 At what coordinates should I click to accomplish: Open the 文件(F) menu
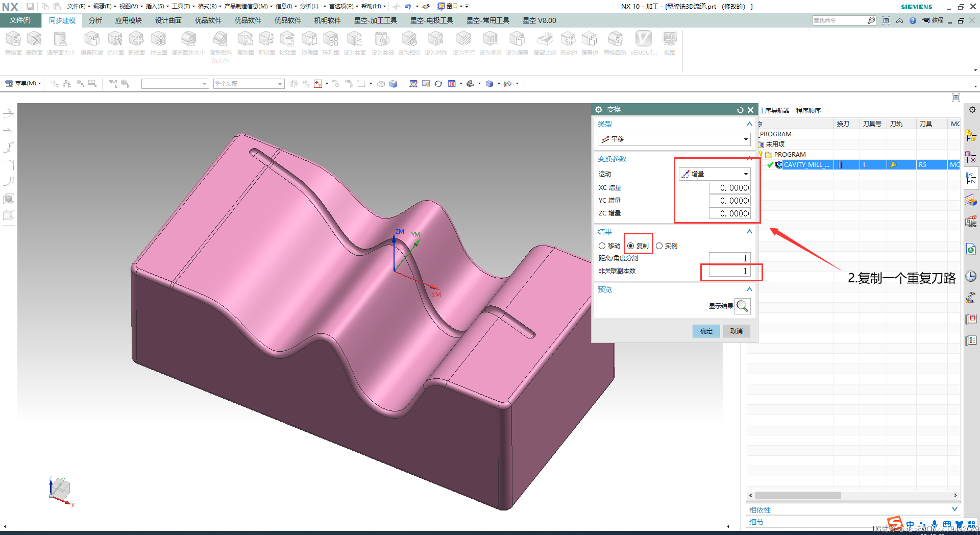(x=20, y=20)
